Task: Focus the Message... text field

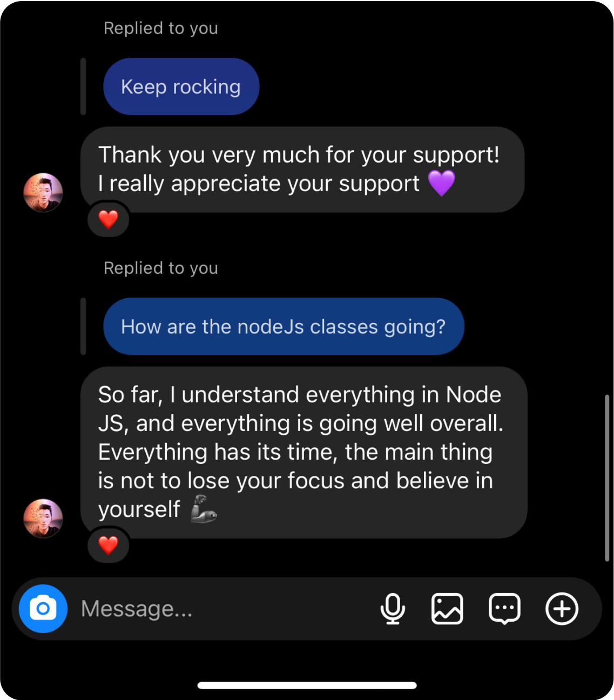Action: click(x=221, y=609)
